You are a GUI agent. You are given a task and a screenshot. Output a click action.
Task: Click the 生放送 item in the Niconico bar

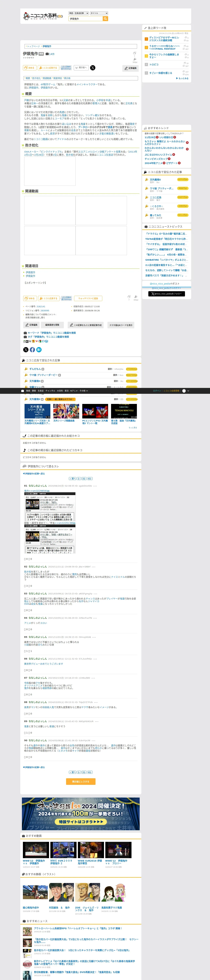click(x=40, y=391)
